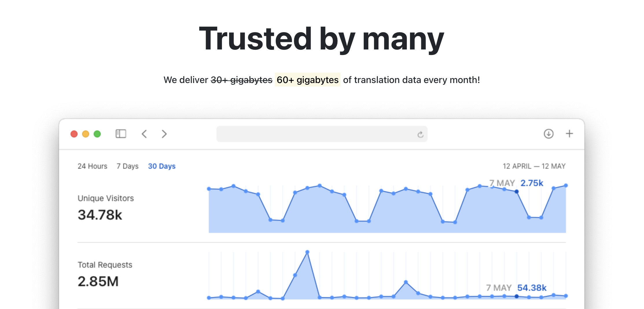Select the 30 Days range tab
This screenshot has width=644, height=309.
tap(162, 166)
